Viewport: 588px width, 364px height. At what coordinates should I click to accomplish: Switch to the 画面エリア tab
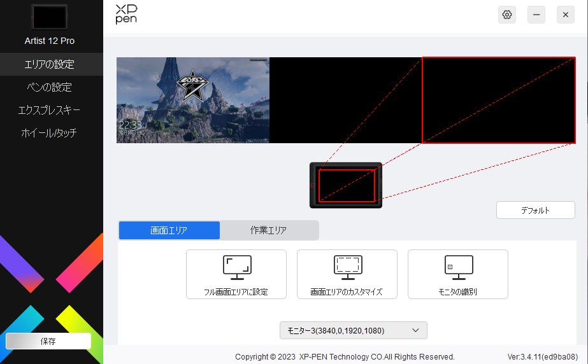(x=169, y=230)
